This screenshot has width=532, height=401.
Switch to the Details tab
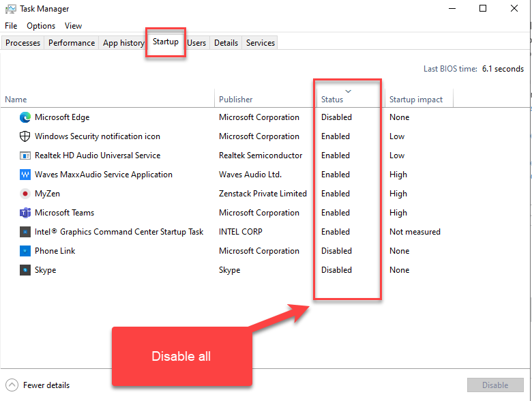click(x=226, y=43)
